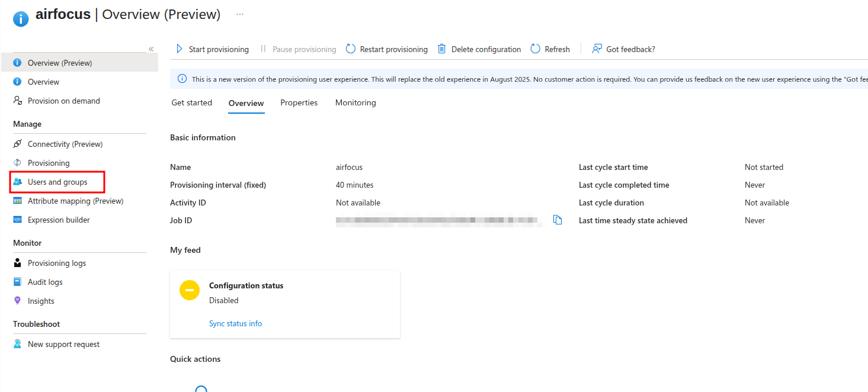This screenshot has height=392, width=868.
Task: Click the 'My feed' heading
Action: click(x=185, y=250)
